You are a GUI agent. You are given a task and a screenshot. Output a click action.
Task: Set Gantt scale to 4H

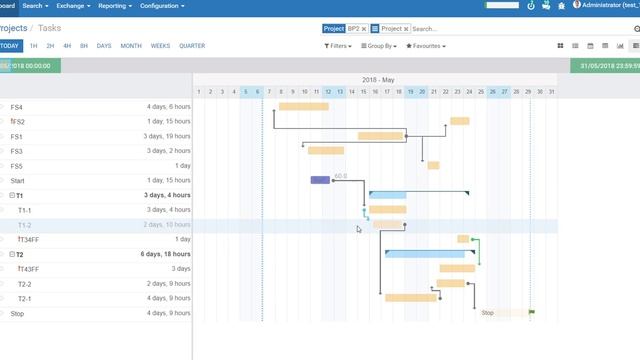(67, 46)
